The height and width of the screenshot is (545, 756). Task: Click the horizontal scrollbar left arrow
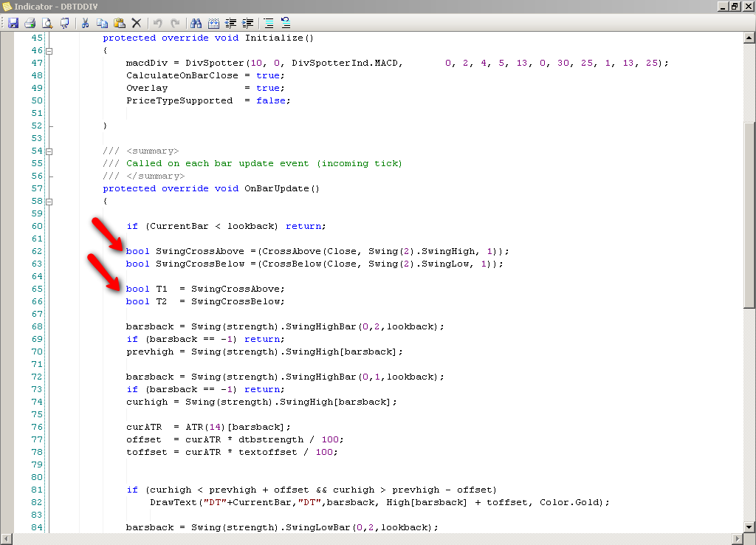coord(7,538)
